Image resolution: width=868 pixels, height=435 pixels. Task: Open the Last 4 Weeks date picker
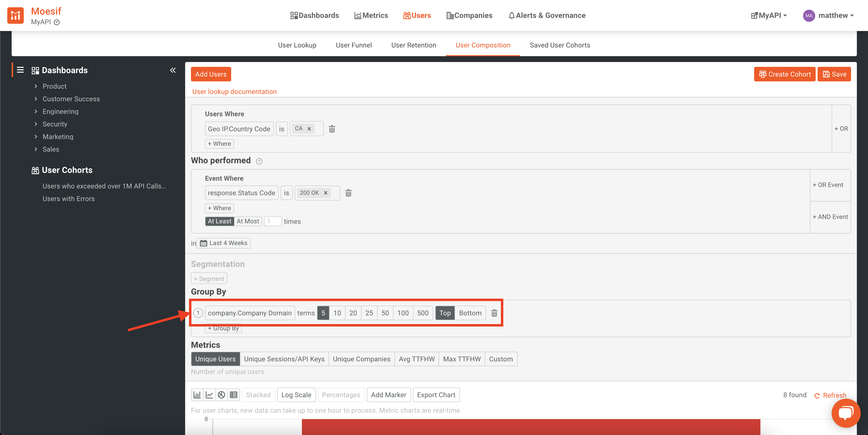[x=223, y=243]
